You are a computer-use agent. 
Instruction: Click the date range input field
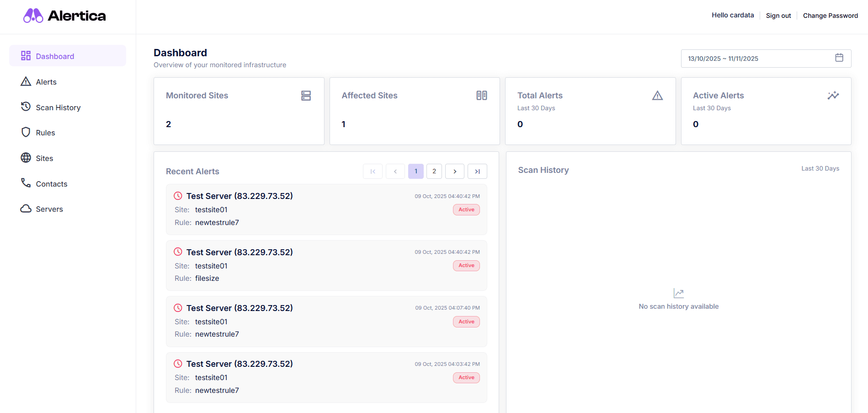(x=754, y=59)
